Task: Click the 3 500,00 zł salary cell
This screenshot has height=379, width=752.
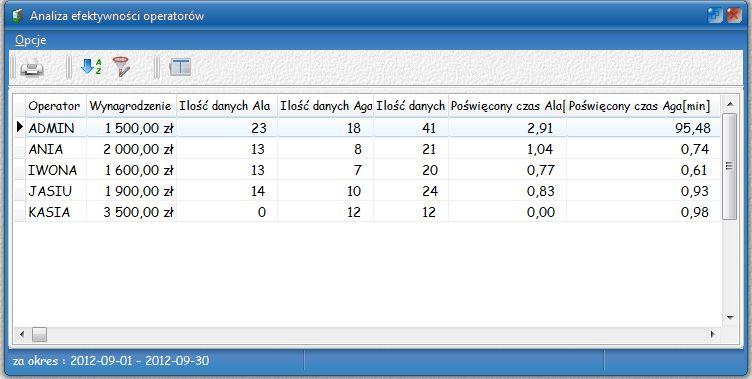Action: tap(131, 212)
